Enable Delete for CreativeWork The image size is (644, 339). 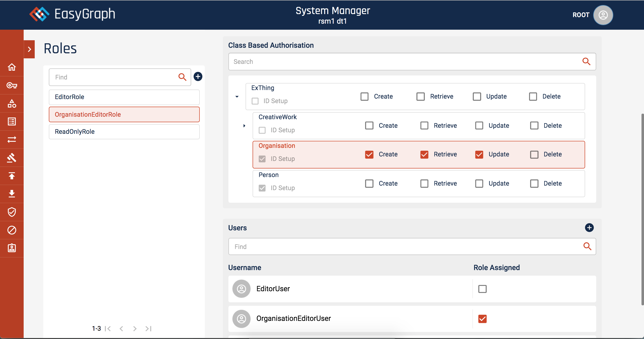click(x=534, y=125)
